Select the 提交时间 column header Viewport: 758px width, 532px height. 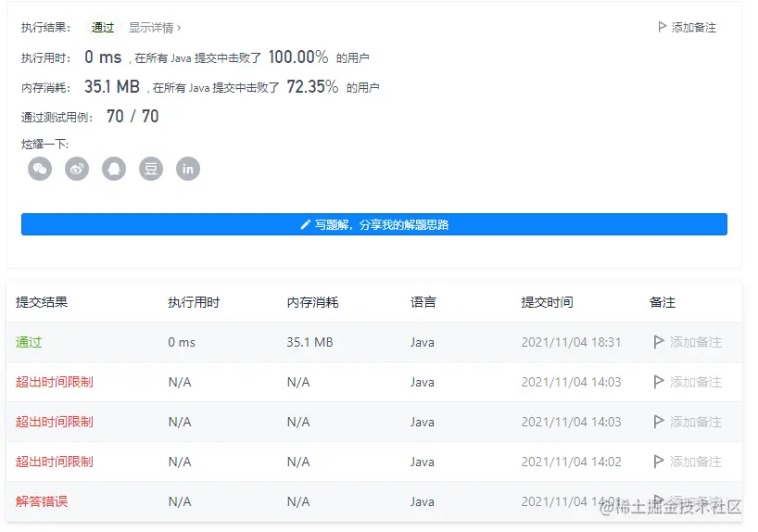[x=548, y=302]
